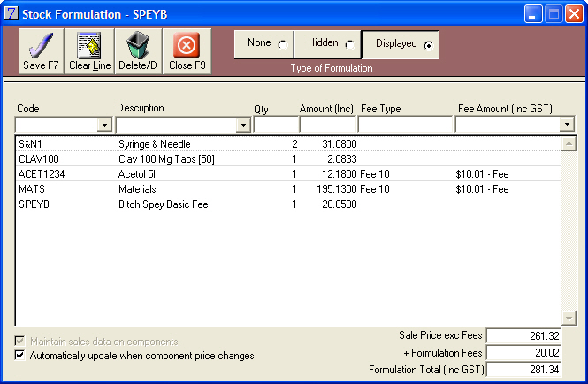Select the SPEYB row code
The height and width of the screenshot is (384, 588).
click(x=34, y=204)
